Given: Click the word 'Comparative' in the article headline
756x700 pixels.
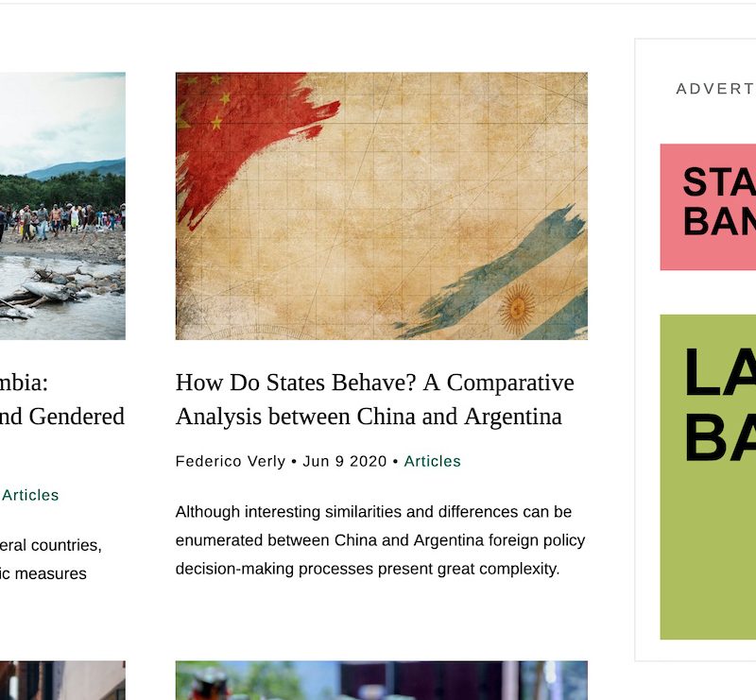Looking at the screenshot, I should click(x=510, y=383).
